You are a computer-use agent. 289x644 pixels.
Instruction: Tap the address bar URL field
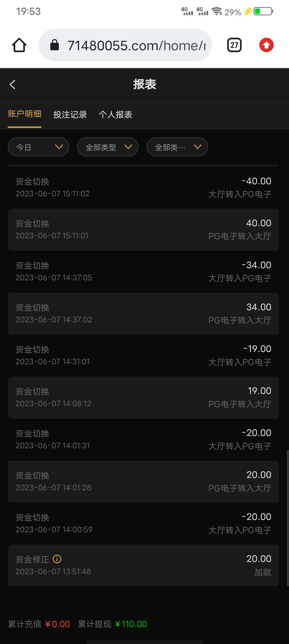click(136, 45)
